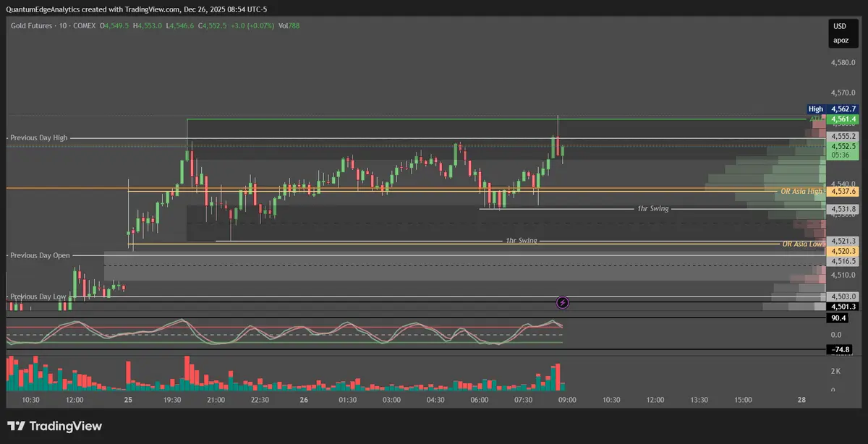Click the +3.0 (+0.07%) change value
The width and height of the screenshot is (868, 444).
click(252, 25)
